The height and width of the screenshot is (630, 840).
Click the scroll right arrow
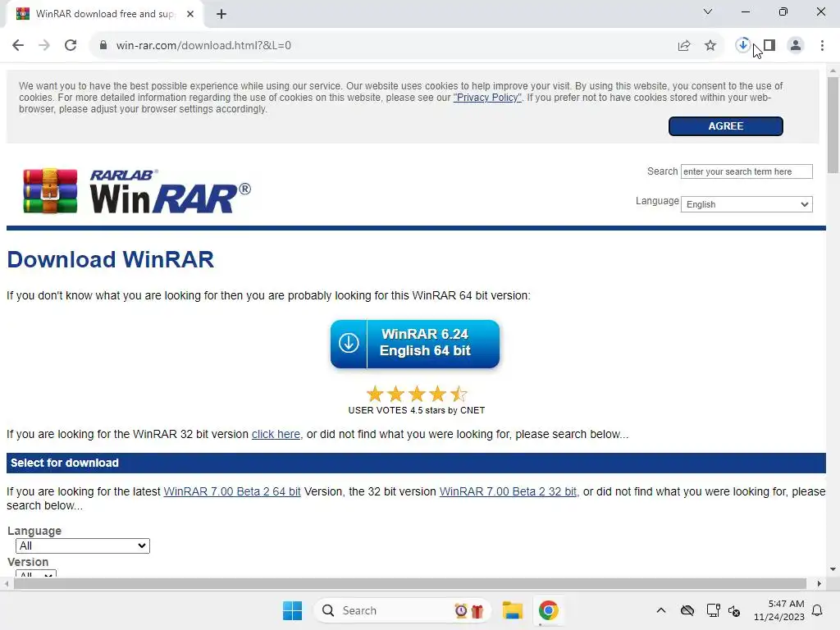tap(819, 583)
